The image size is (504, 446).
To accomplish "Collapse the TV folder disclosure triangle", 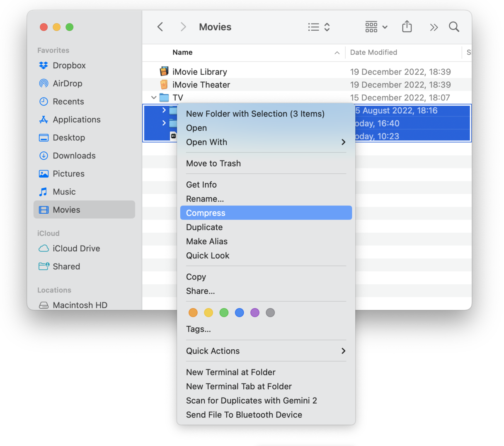I will tap(153, 97).
